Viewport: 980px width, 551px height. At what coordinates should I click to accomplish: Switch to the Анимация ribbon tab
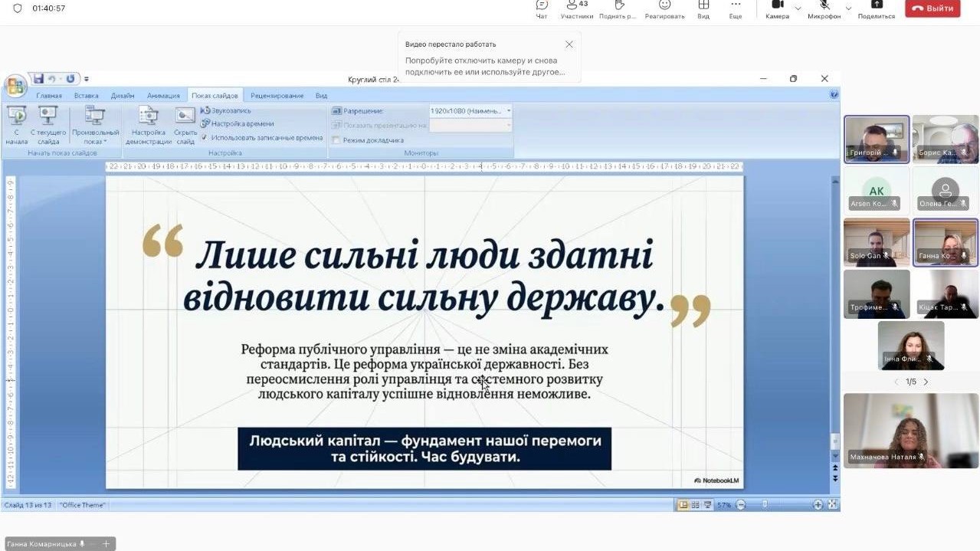pyautogui.click(x=163, y=96)
